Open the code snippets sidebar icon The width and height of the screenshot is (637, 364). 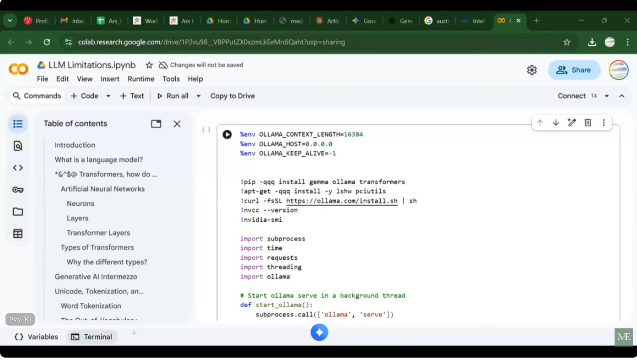pos(18,168)
